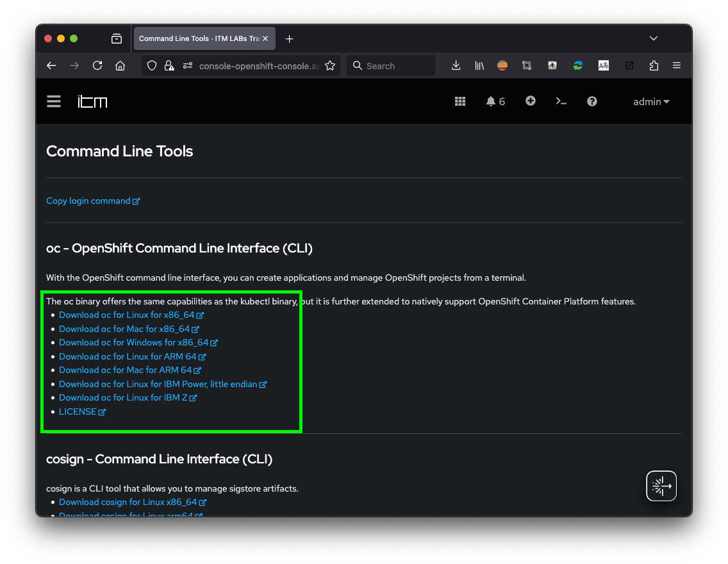Click the cosign – Command Line Interface heading
Screen dimensions: 728x564
(159, 459)
